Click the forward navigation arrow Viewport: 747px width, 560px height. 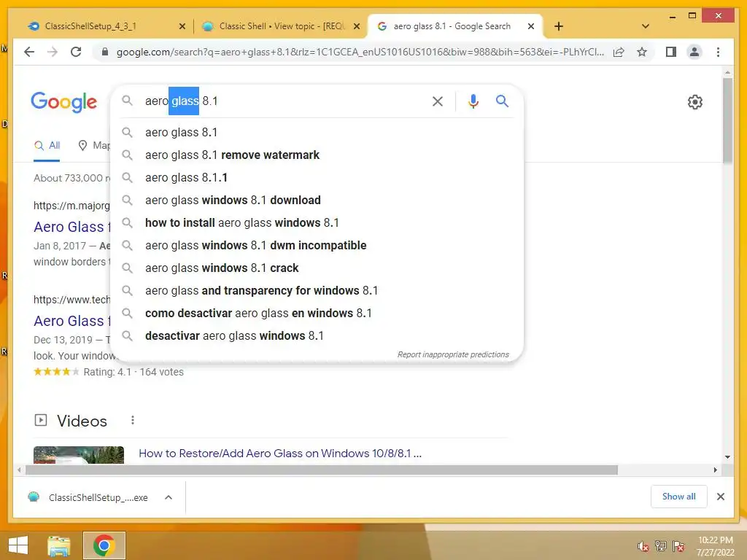point(53,52)
